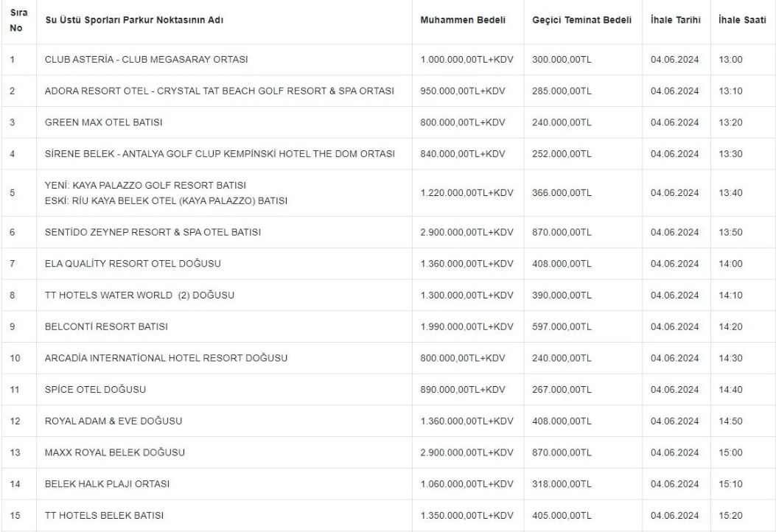776x532 pixels.
Task: Click the 'Muhammen Bedeli' column header
Action: (x=462, y=20)
